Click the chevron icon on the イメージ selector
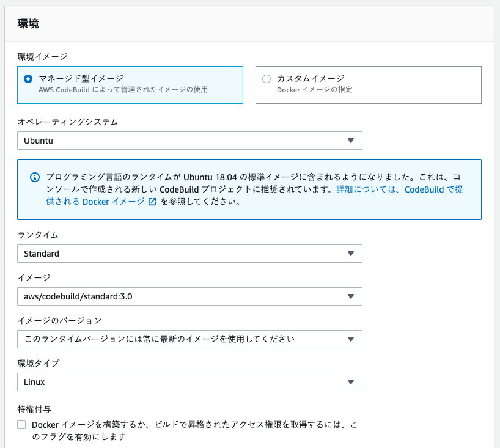This screenshot has height=448, width=500. coord(351,296)
